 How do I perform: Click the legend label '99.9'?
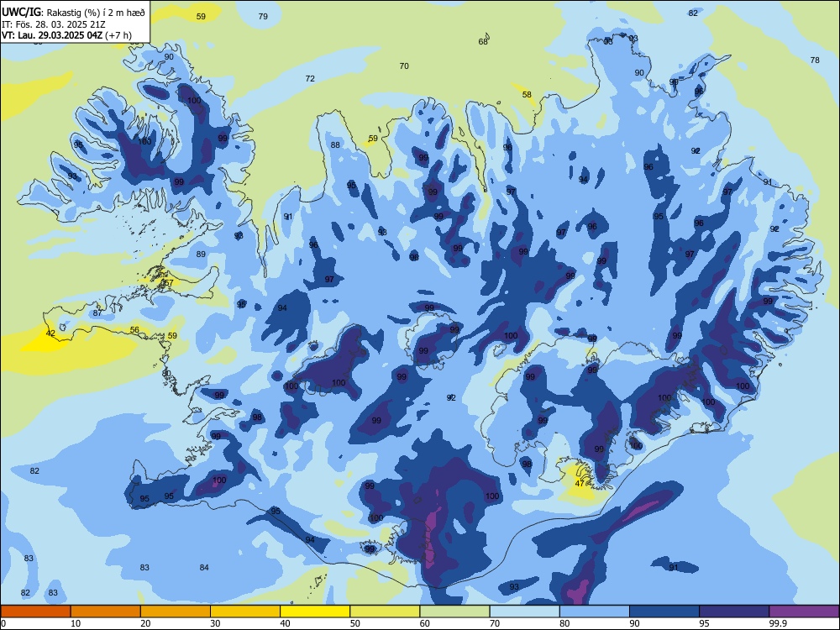point(777,623)
